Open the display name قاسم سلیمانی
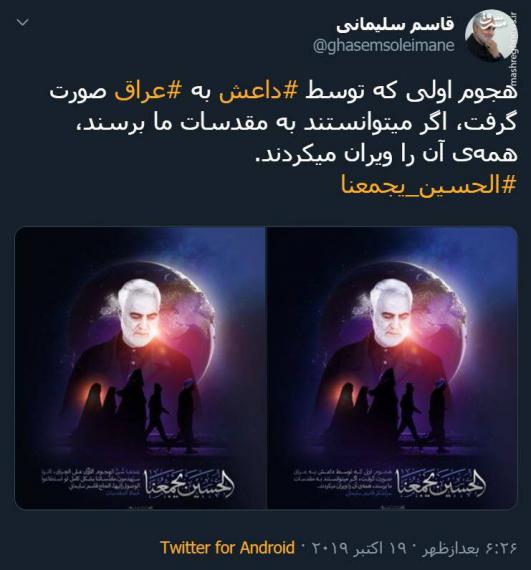 click(x=395, y=25)
